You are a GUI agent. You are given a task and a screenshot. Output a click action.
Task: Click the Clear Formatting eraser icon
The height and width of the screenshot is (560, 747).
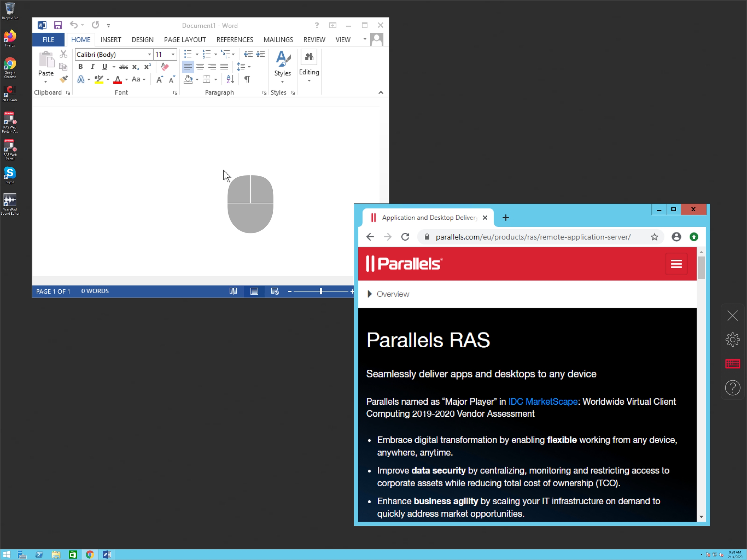coord(165,67)
